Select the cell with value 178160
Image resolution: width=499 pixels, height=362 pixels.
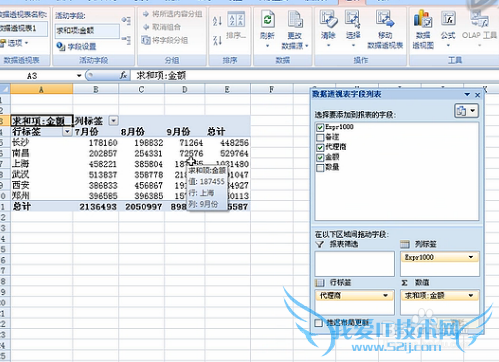click(96, 143)
